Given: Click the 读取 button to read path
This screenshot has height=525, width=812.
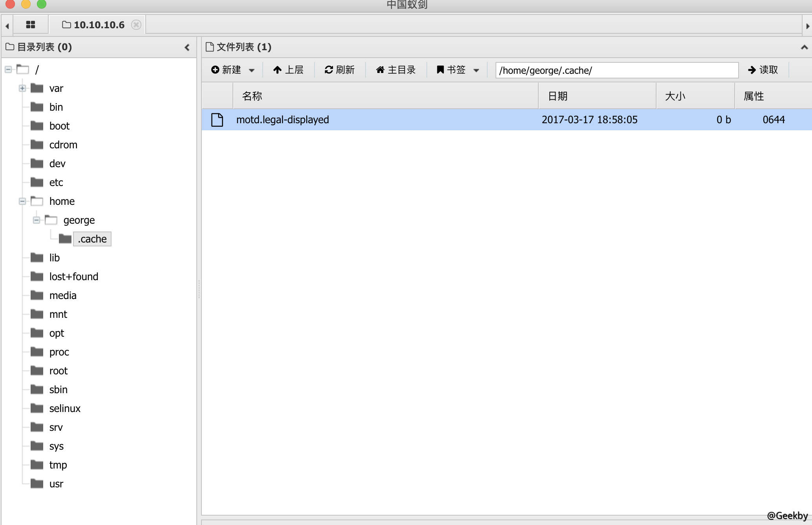Looking at the screenshot, I should 763,70.
